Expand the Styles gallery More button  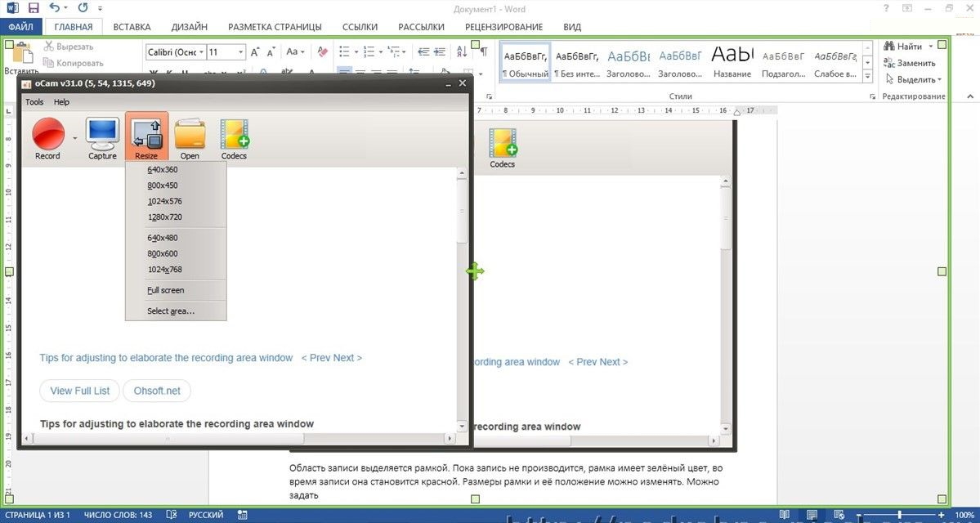click(867, 76)
